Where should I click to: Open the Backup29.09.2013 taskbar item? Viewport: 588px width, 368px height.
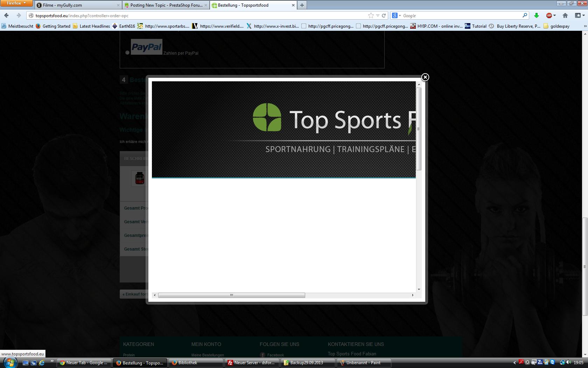point(308,363)
